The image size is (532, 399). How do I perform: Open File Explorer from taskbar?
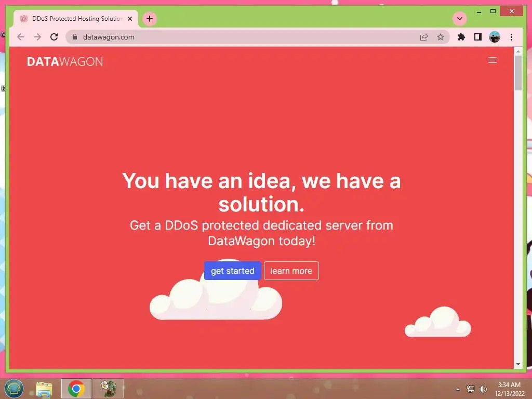[44, 389]
